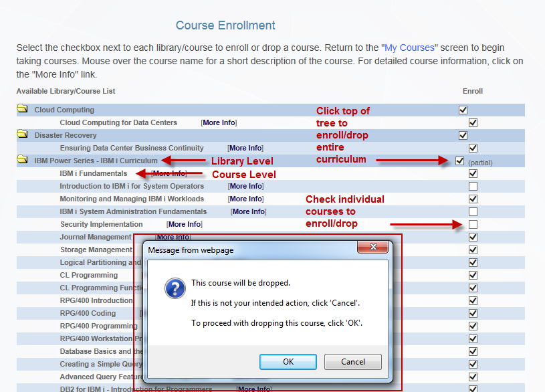Uncheck the Cloud Computing library enroll checkbox
Screen dimensions: 545x392
click(x=462, y=110)
